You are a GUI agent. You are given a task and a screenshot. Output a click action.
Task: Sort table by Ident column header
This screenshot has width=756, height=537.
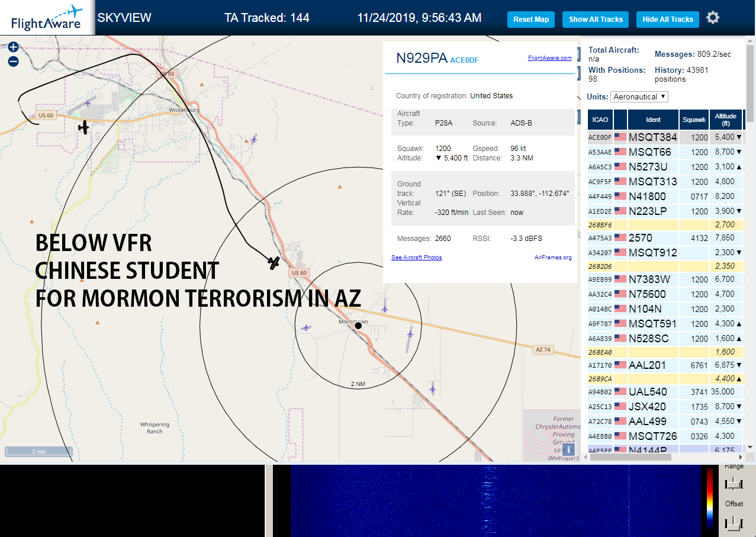tap(653, 120)
